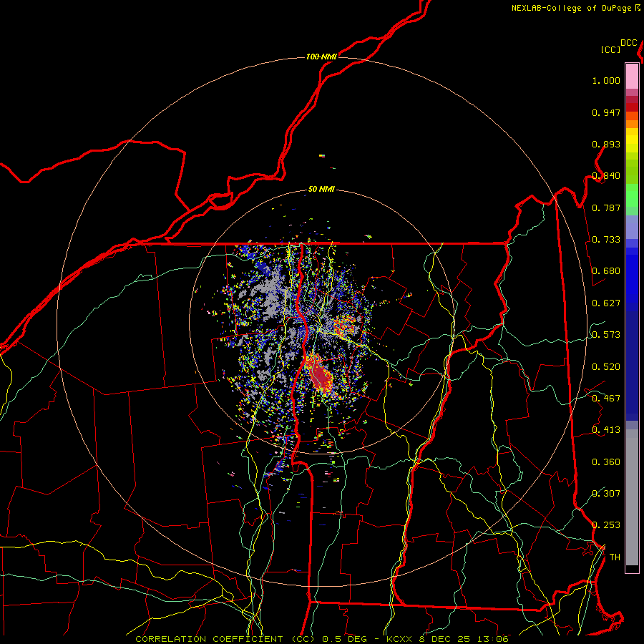Click the 0.680 scale value

click(x=606, y=271)
